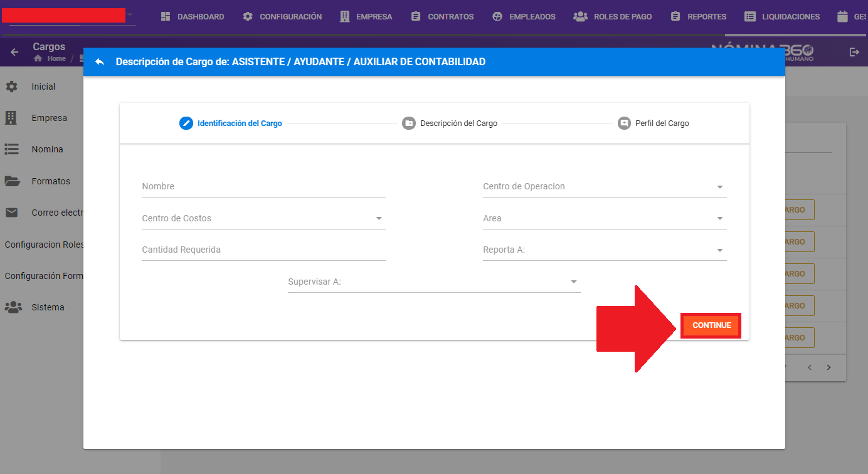
Task: Click the Nombre input field
Action: coord(263,186)
